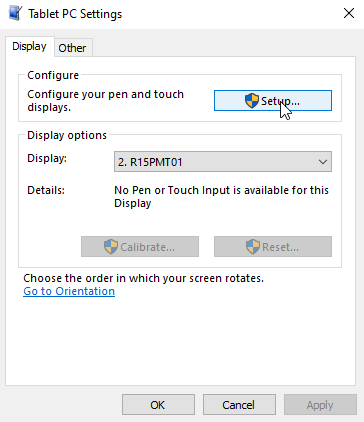Click the Tablet PC Settings title text
364x422 pixels.
click(x=75, y=14)
